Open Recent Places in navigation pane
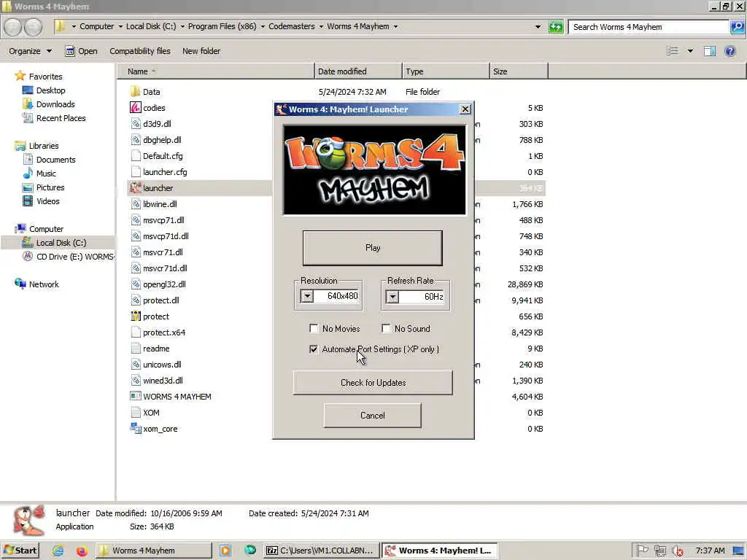 coord(61,118)
